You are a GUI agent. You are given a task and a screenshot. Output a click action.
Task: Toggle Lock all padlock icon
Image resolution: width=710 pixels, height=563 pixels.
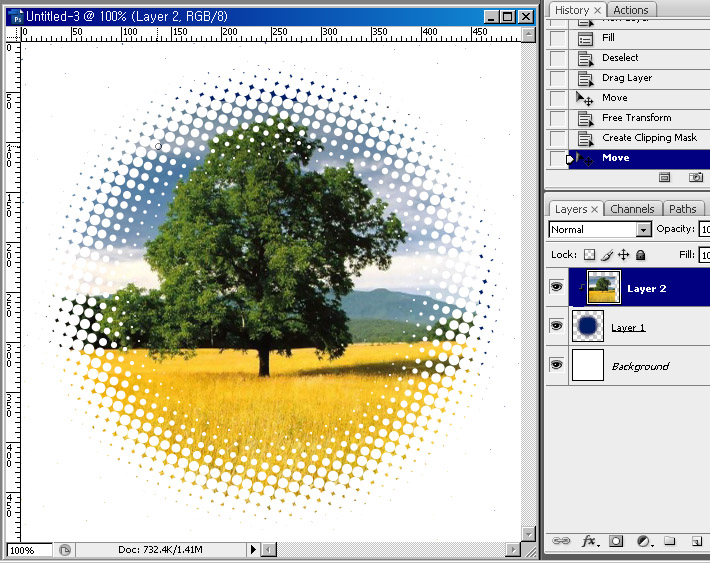point(640,255)
